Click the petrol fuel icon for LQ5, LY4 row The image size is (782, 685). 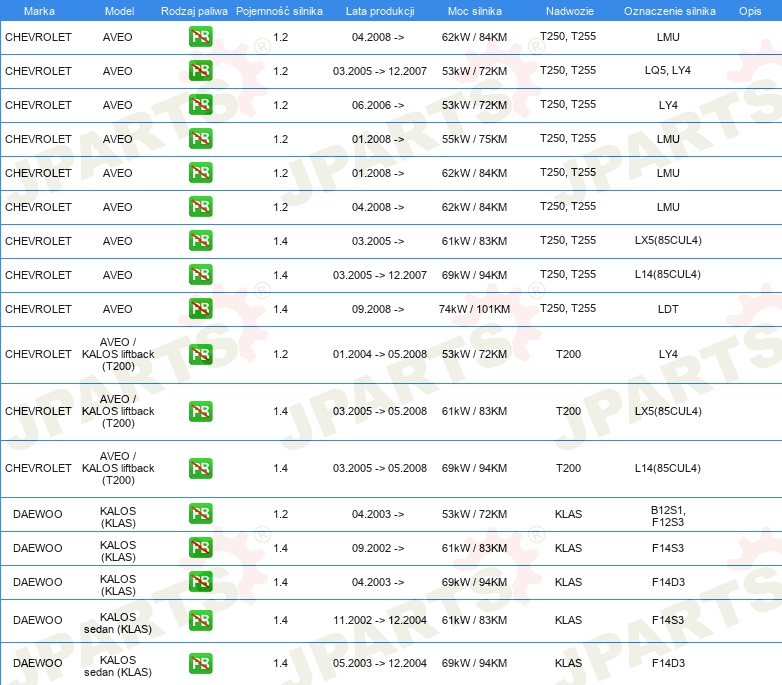point(200,71)
